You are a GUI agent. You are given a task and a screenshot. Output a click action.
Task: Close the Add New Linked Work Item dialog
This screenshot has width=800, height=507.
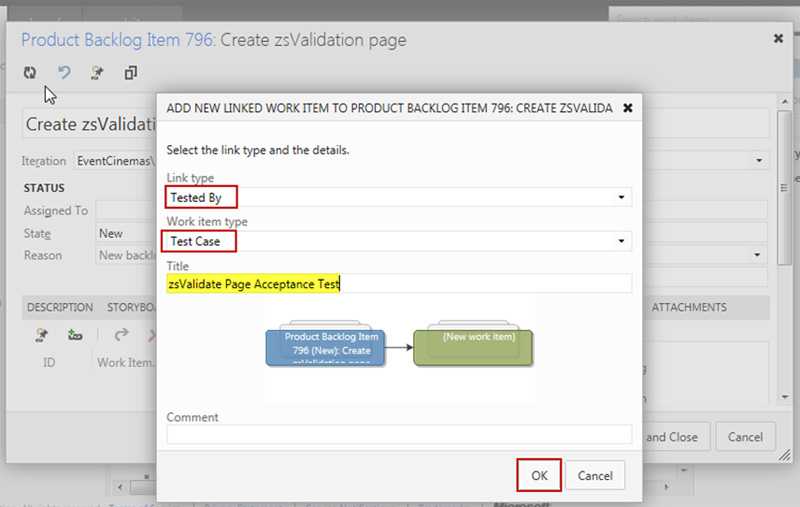point(627,107)
